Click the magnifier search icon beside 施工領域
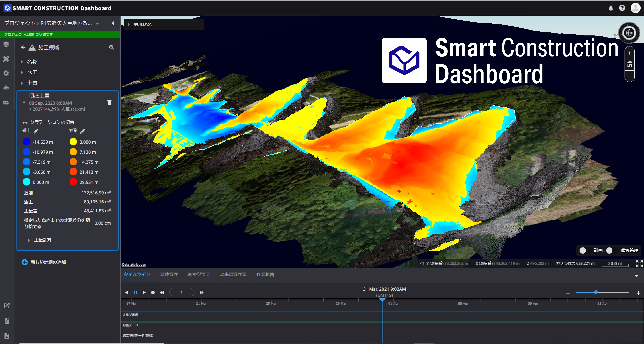This screenshot has width=644, height=344. click(111, 47)
